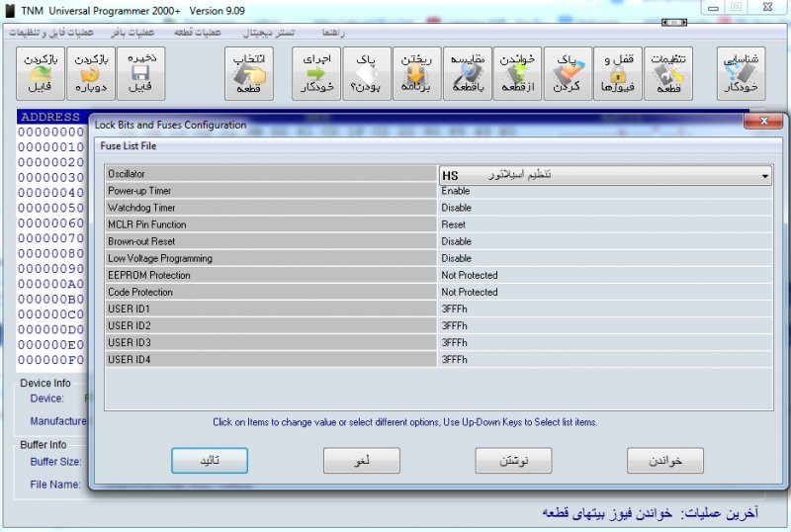Image resolution: width=791 pixels, height=532 pixels.
Task: Select the Oscillator row label
Action: pyautogui.click(x=271, y=174)
